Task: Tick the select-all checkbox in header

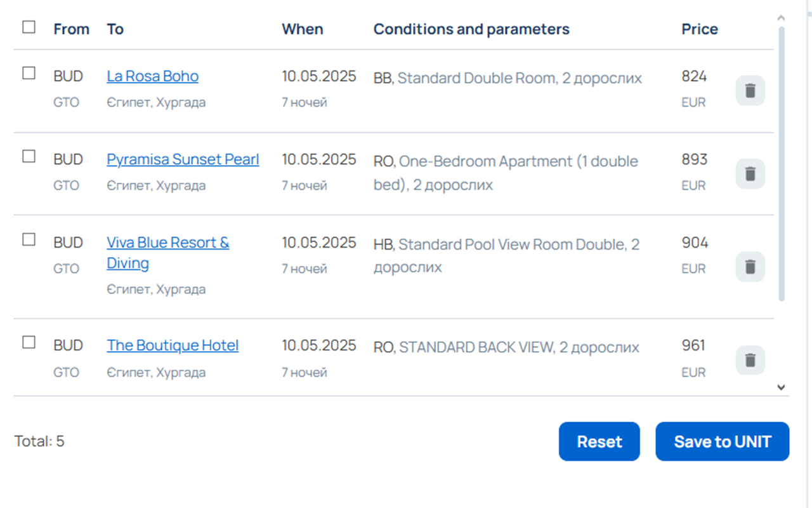Action: click(29, 27)
